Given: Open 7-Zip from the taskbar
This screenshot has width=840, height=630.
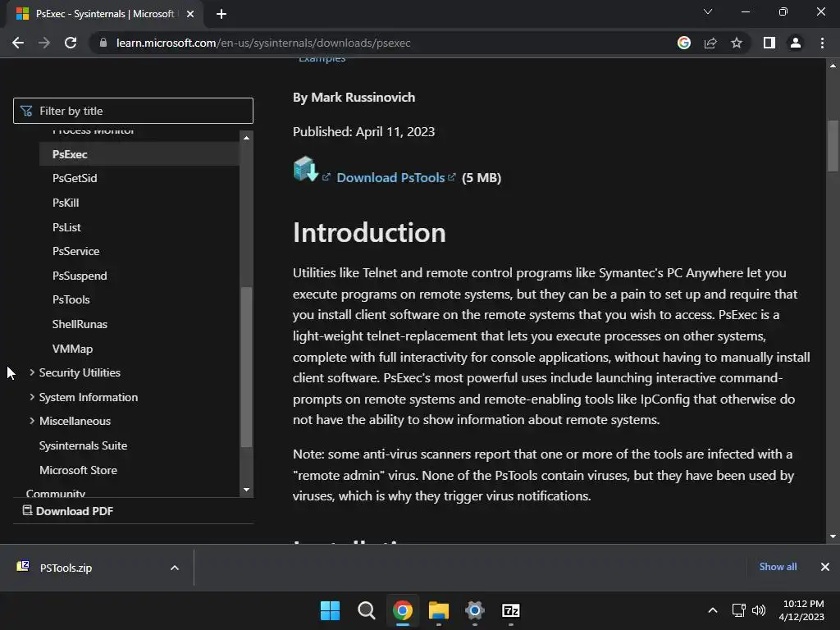Looking at the screenshot, I should [511, 610].
